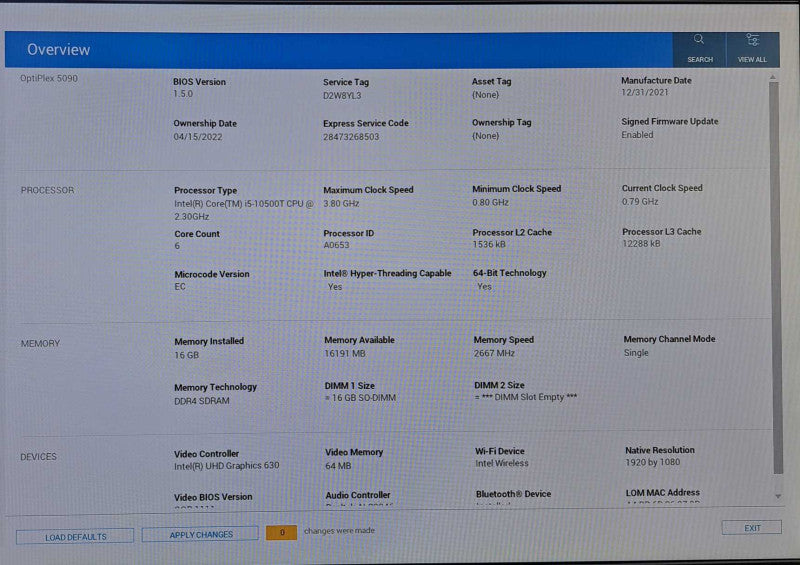Image resolution: width=800 pixels, height=565 pixels.
Task: Click Video Controller value Intel UHD Graphics 630
Action: 227,465
